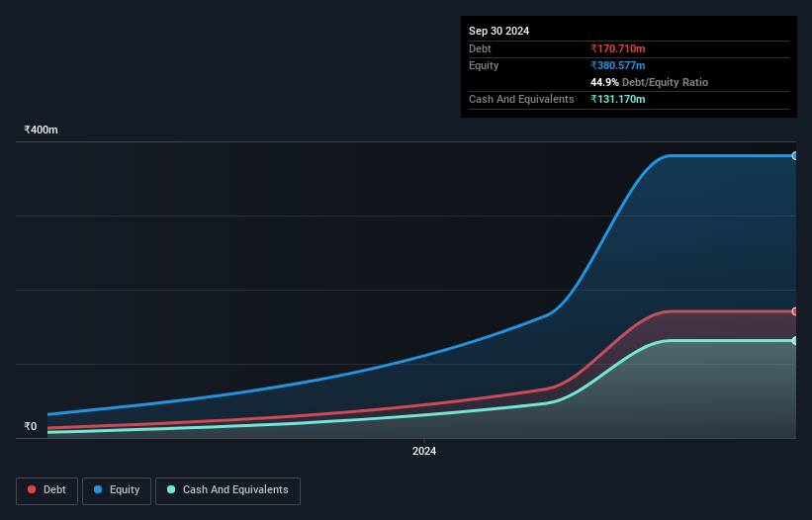Viewport: 812px width, 520px height.
Task: Click the 44.9% Debt/Equity Ratio text
Action: coord(649,82)
